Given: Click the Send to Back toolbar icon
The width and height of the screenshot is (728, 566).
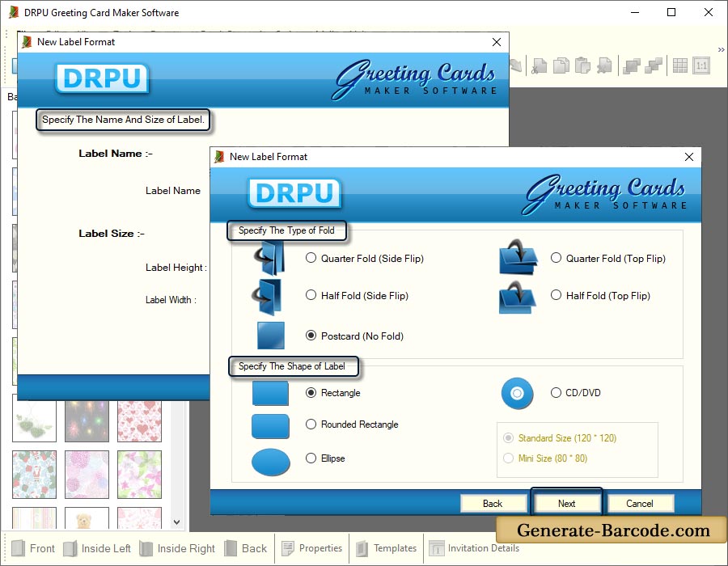Looking at the screenshot, I should pyautogui.click(x=654, y=65).
